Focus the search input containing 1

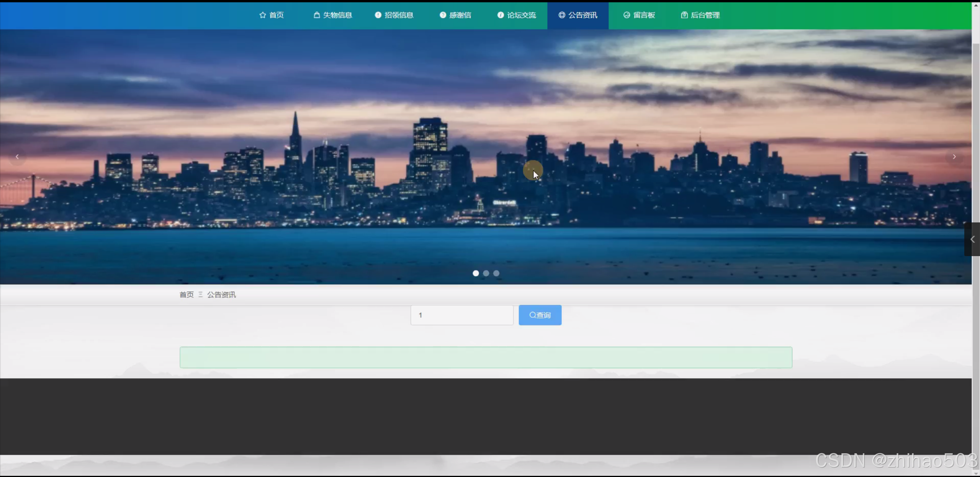[x=462, y=315]
